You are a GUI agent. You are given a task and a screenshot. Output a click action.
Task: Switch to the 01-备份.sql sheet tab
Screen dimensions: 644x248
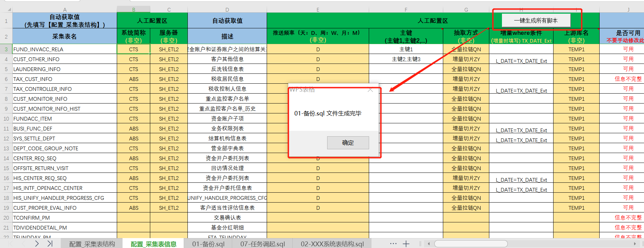point(208,244)
